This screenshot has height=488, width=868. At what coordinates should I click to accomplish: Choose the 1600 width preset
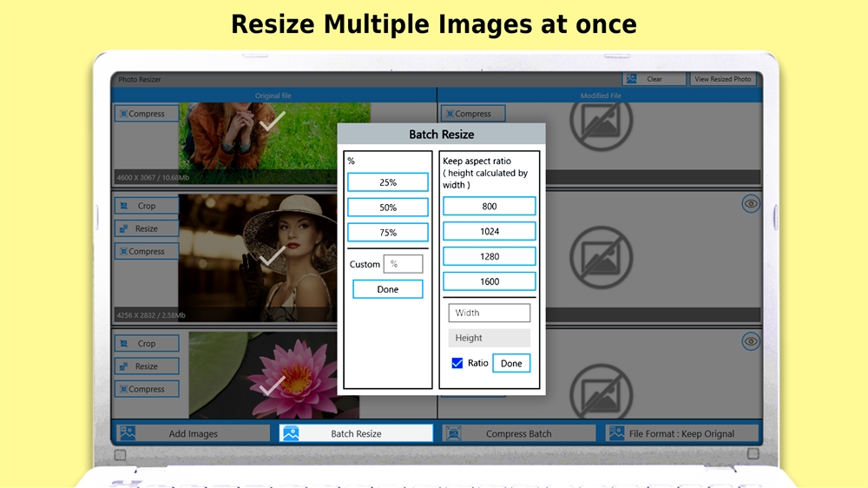click(490, 281)
